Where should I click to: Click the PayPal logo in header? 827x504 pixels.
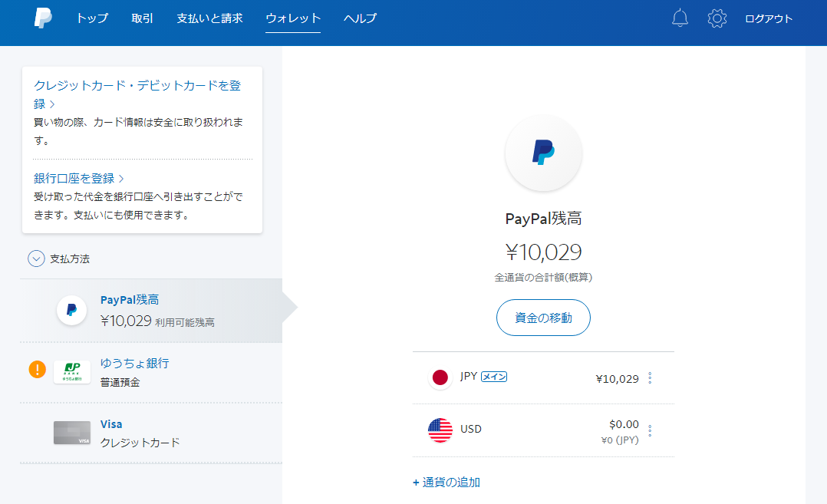pos(43,18)
